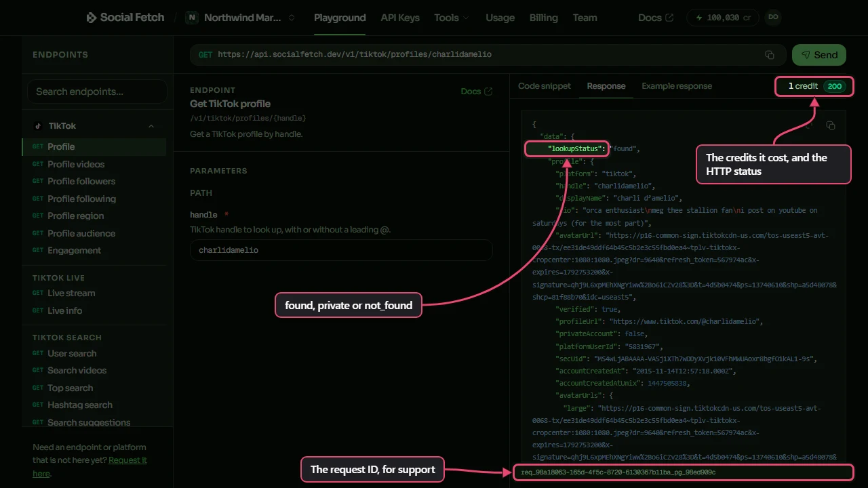Click the Social Fetch logo
This screenshot has width=868, height=488.
(x=125, y=18)
